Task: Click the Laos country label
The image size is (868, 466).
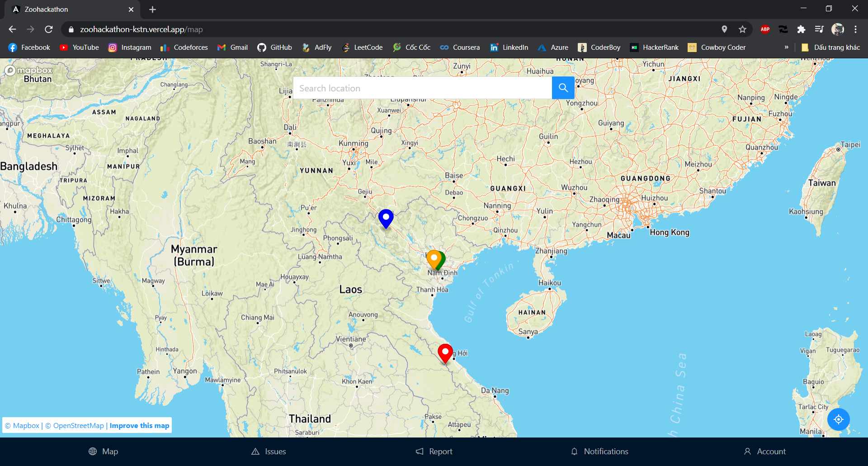Action: [351, 290]
